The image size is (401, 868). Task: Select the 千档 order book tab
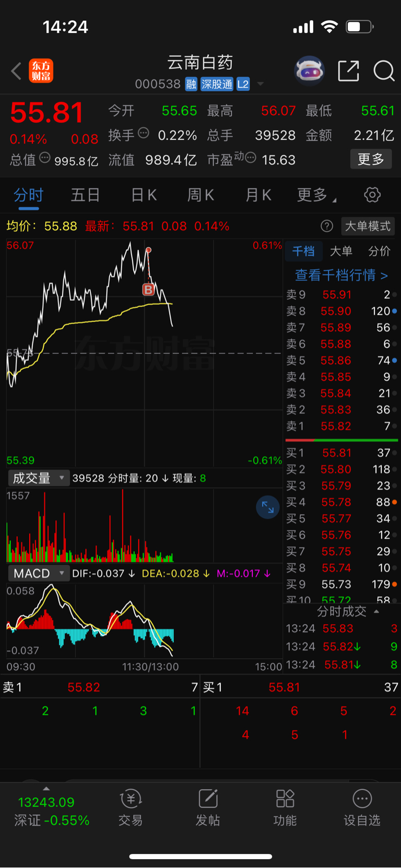(303, 251)
